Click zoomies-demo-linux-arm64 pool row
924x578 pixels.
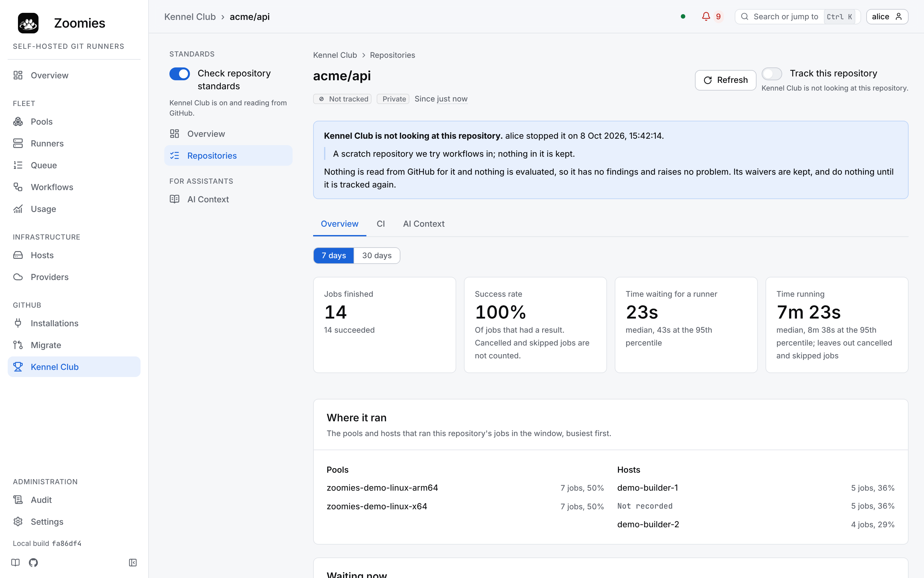(x=465, y=488)
